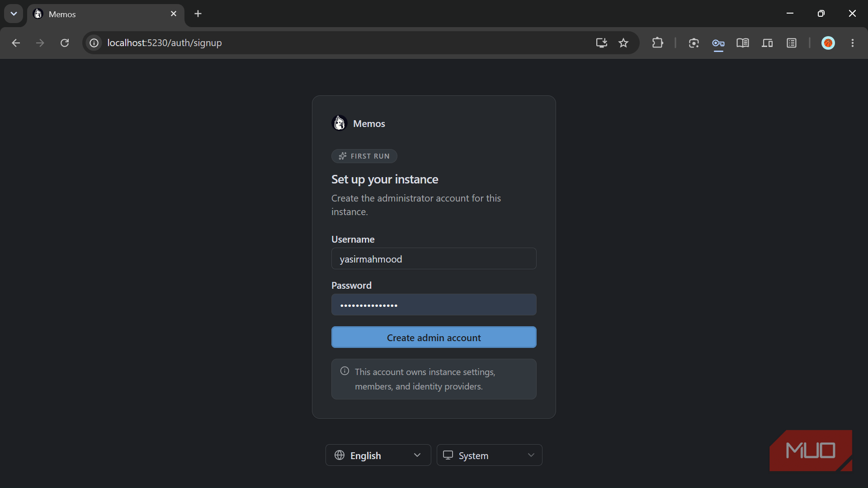The image size is (868, 488).
Task: Open the password manager key icon
Action: point(718,43)
